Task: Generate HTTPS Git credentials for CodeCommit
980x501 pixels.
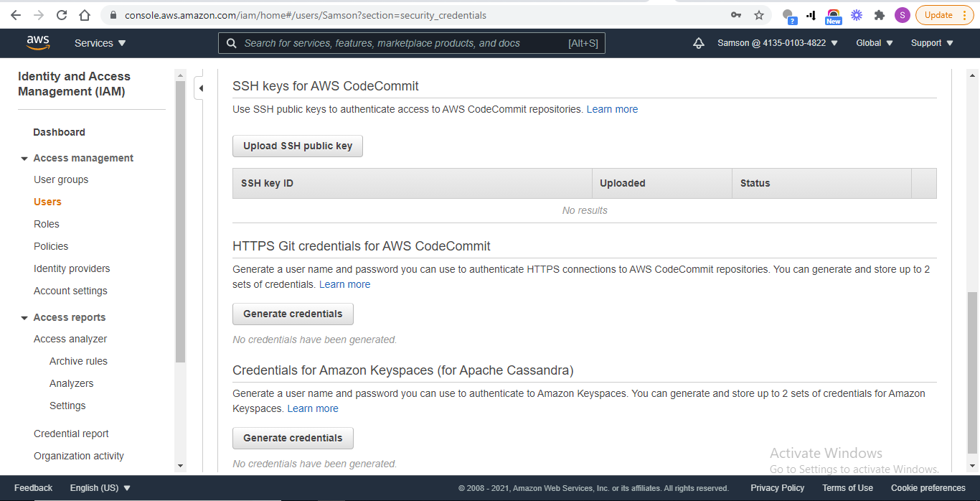Action: tap(293, 314)
